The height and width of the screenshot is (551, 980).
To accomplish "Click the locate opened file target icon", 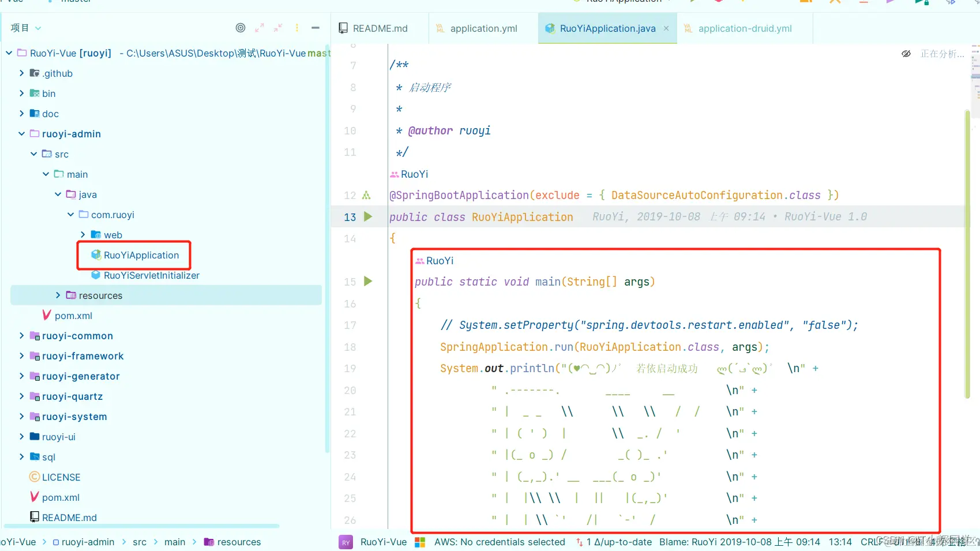I will click(241, 28).
